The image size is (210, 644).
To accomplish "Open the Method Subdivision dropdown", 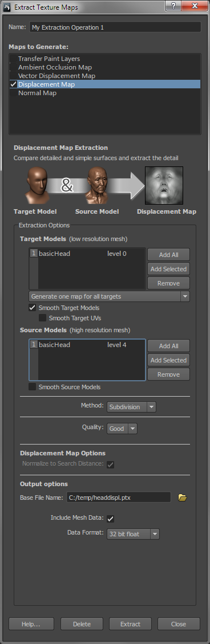I will (x=131, y=407).
